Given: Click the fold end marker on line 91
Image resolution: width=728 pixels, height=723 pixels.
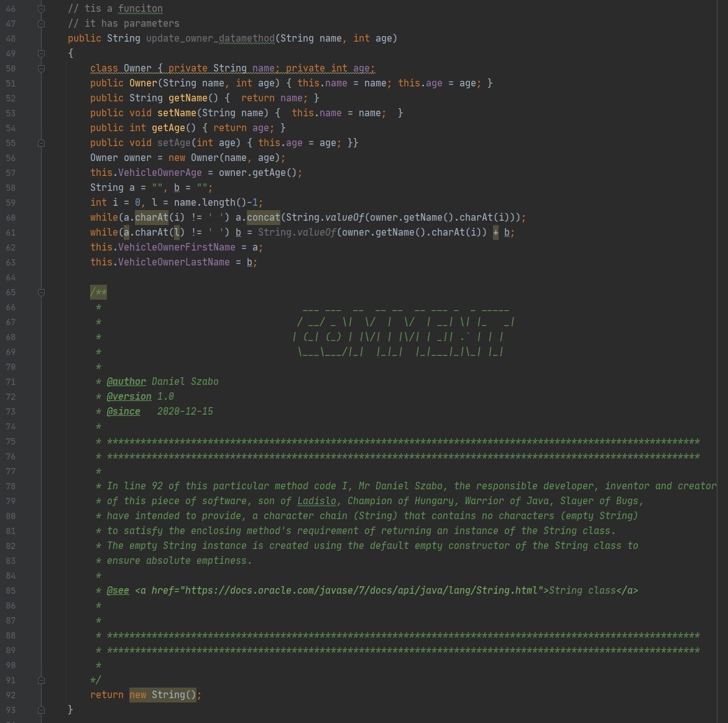Looking at the screenshot, I should pos(41,680).
